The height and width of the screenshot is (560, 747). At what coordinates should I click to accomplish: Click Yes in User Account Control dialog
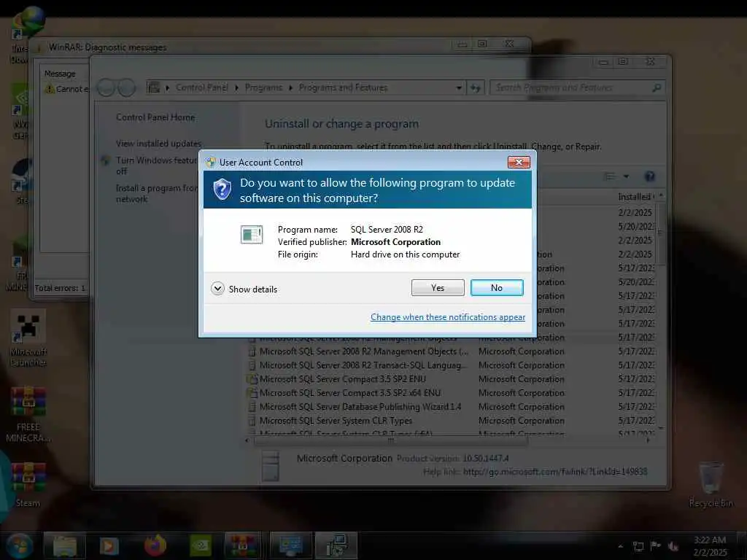[x=438, y=287]
